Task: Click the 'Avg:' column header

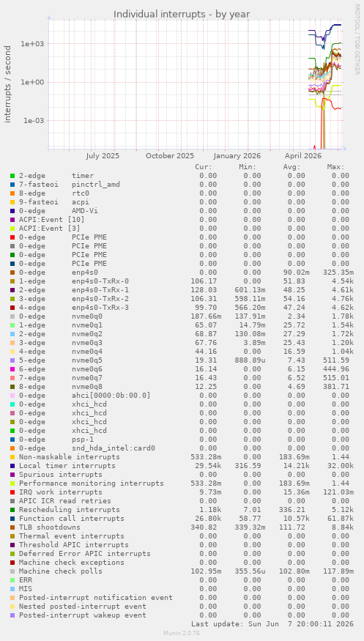Action: click(x=291, y=167)
